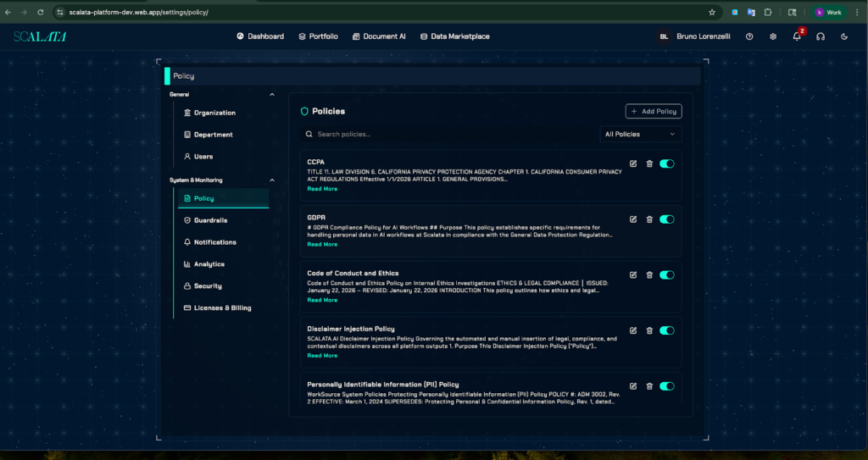Disable the CCPA policy toggle
Screen dimensions: 868x460
click(x=667, y=163)
